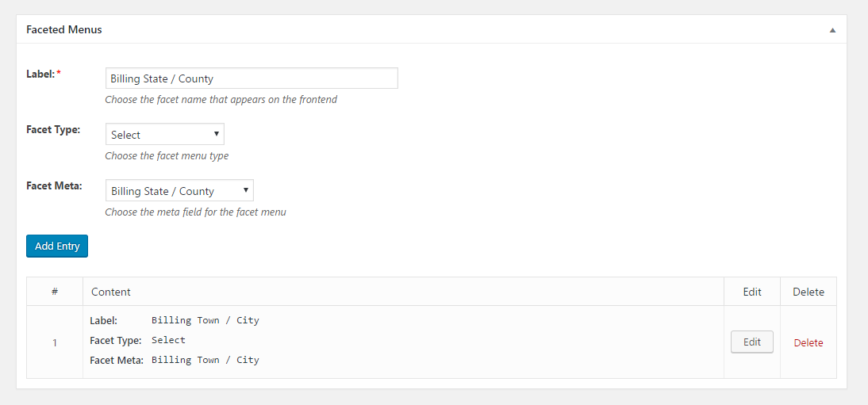Image resolution: width=868 pixels, height=405 pixels.
Task: Click the hint about the frontend facet name
Action: point(221,100)
